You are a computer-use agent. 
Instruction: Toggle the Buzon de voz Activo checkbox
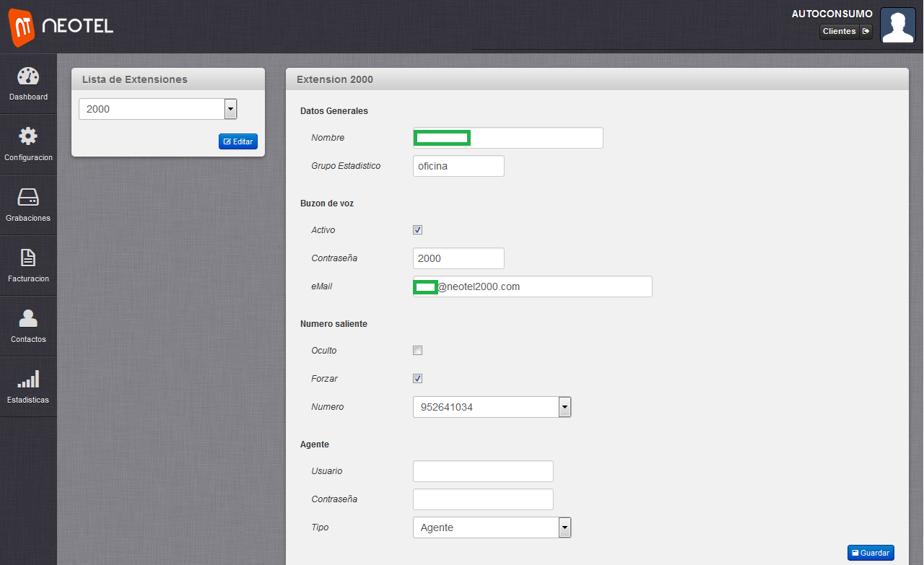point(417,230)
